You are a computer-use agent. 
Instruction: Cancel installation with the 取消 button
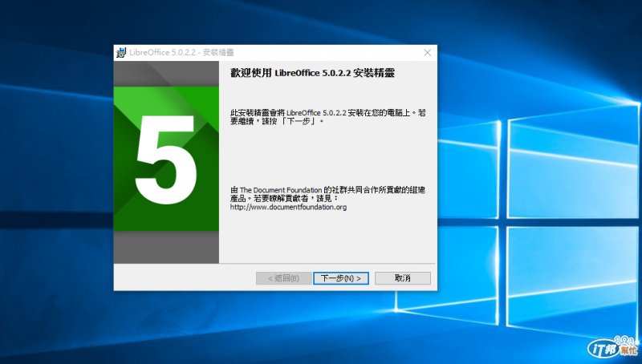[x=403, y=278]
